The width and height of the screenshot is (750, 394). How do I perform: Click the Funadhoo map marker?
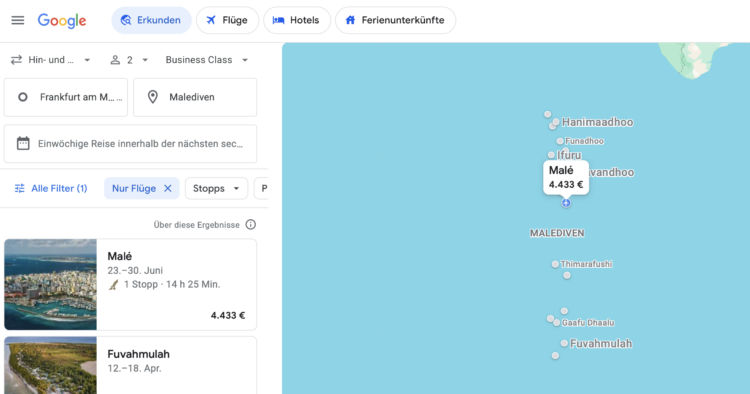560,141
